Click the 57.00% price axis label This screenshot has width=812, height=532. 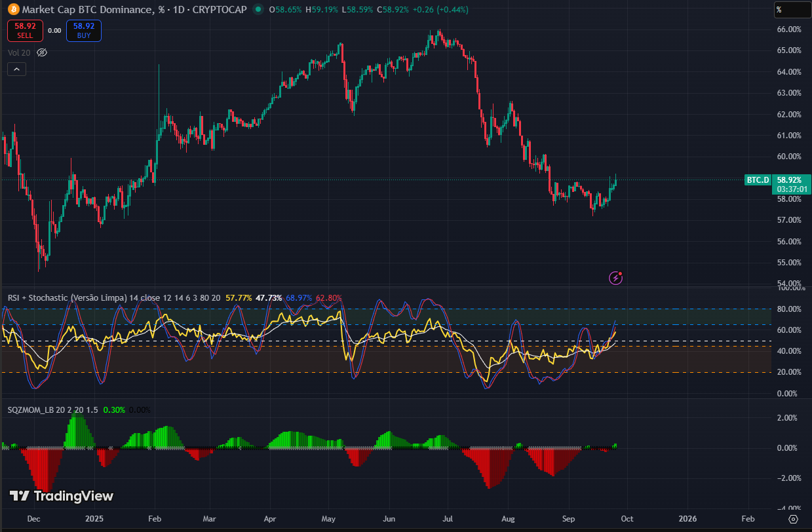coord(790,220)
